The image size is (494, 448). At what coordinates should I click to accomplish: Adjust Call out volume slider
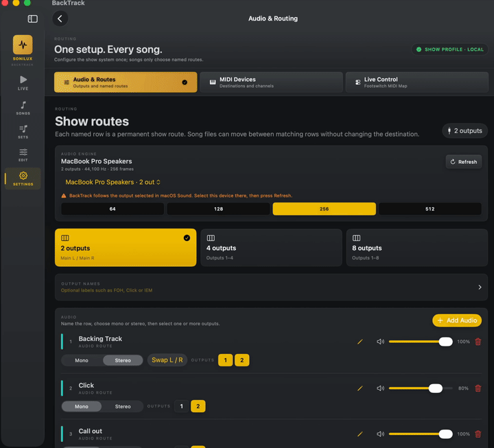(421, 434)
